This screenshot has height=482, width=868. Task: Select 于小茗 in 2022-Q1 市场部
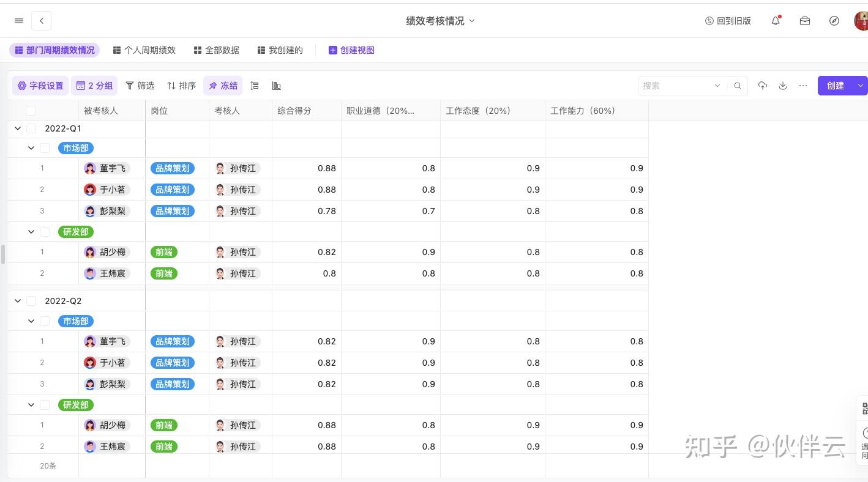(107, 190)
